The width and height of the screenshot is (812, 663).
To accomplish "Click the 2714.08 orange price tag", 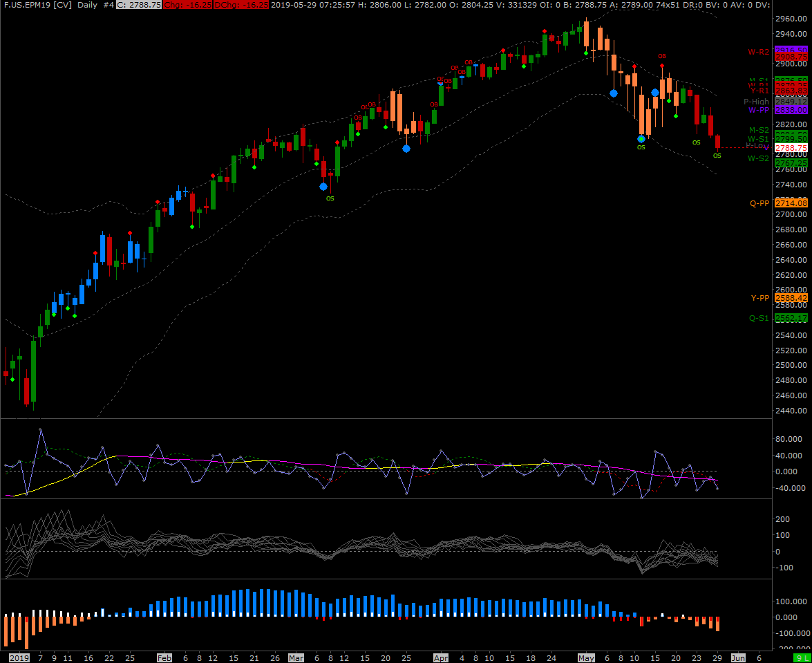I will click(791, 203).
